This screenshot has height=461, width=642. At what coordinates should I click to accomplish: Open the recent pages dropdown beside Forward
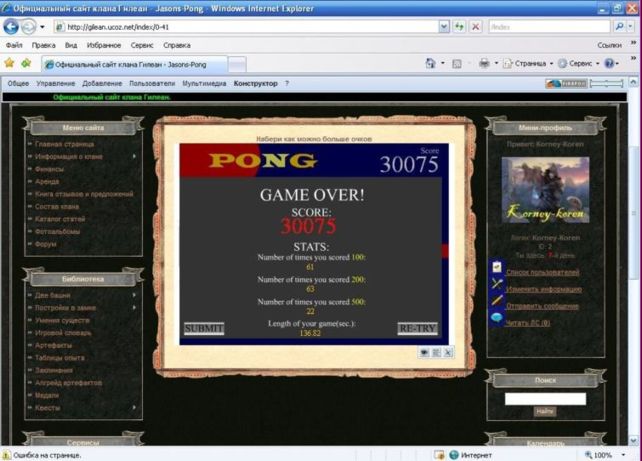(42, 27)
